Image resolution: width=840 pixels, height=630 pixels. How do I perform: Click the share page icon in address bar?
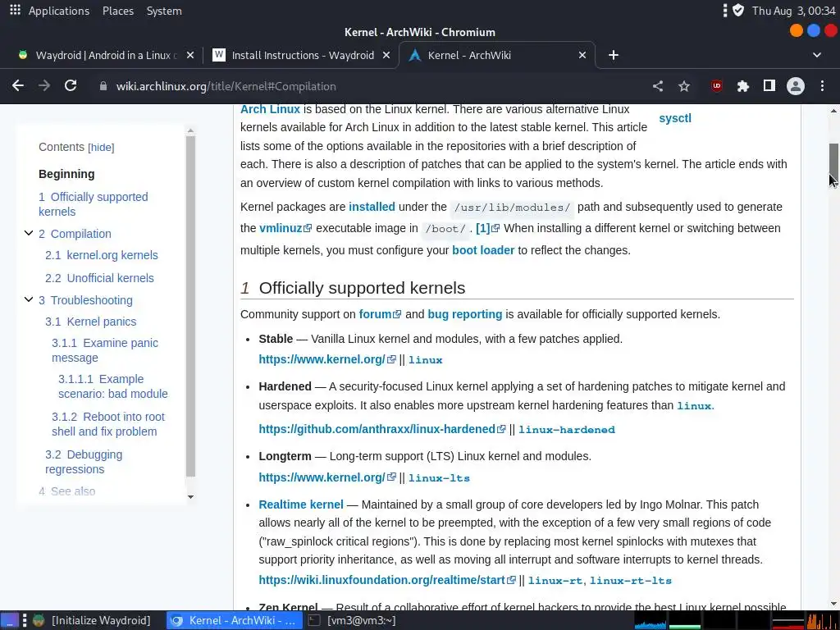point(658,86)
